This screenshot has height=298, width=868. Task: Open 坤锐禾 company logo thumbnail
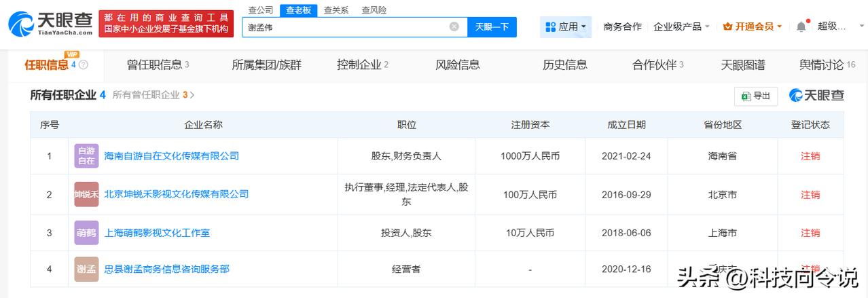[86, 194]
